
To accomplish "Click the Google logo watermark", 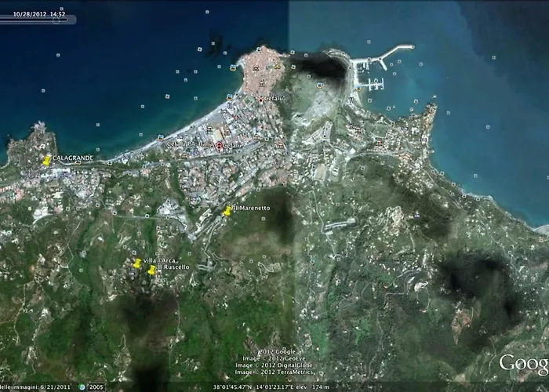I will 523,363.
